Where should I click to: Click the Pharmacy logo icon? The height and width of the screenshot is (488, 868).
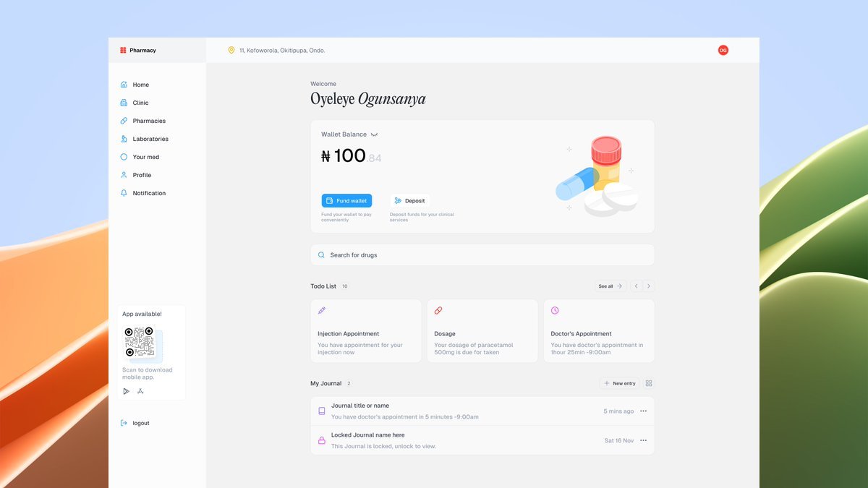(x=123, y=51)
